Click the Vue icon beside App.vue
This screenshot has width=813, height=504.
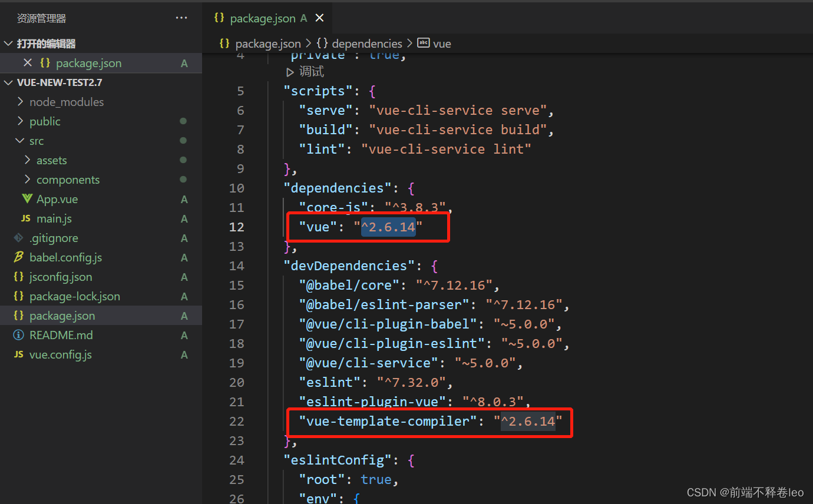click(x=27, y=199)
